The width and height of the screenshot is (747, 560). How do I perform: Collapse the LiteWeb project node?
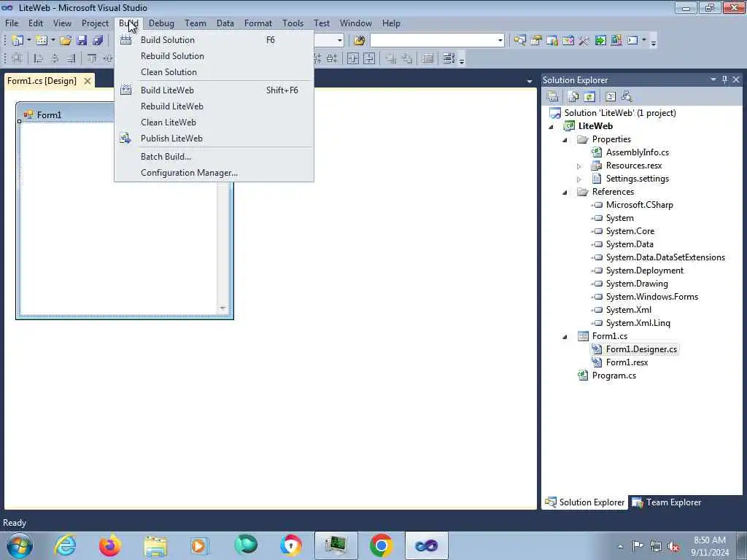pos(551,127)
